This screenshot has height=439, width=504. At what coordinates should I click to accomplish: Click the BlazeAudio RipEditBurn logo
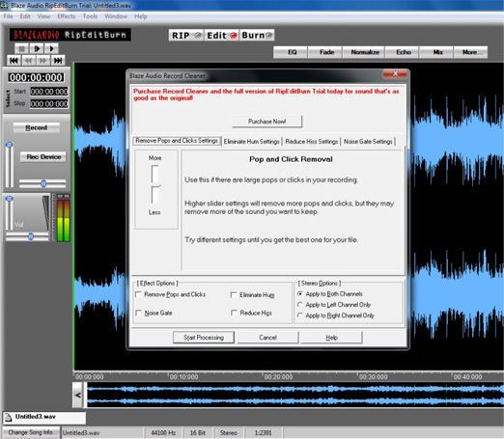click(70, 35)
